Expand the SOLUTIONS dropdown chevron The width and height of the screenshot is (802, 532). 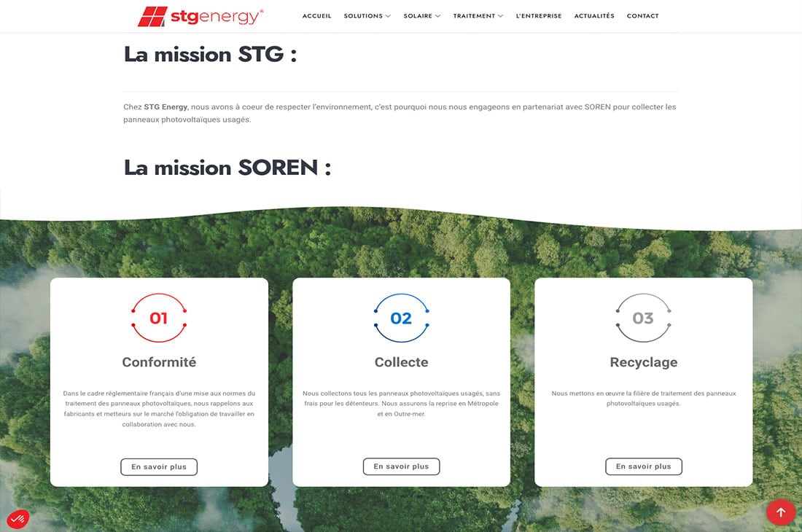[x=388, y=16]
